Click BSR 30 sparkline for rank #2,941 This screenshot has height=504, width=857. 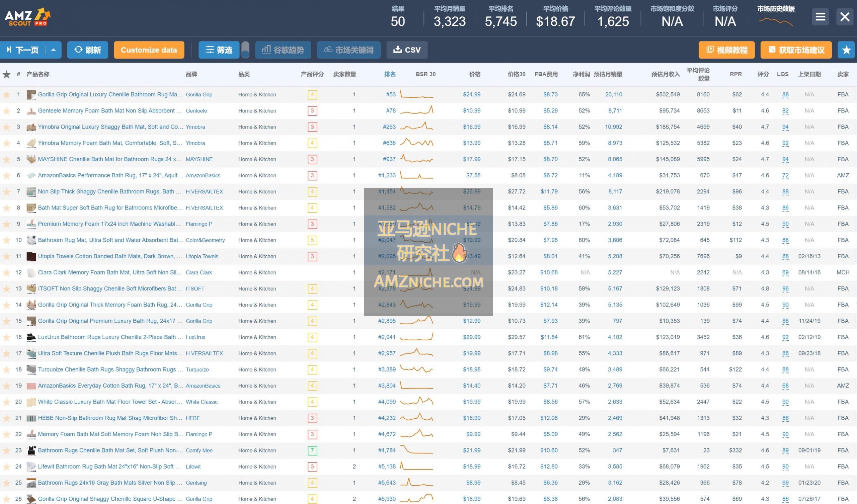tap(416, 337)
